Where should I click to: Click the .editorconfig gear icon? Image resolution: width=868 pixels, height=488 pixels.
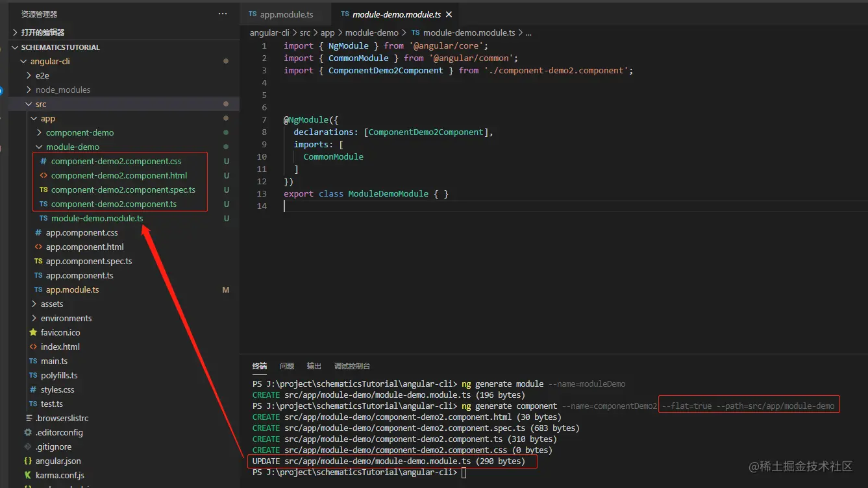[28, 432]
